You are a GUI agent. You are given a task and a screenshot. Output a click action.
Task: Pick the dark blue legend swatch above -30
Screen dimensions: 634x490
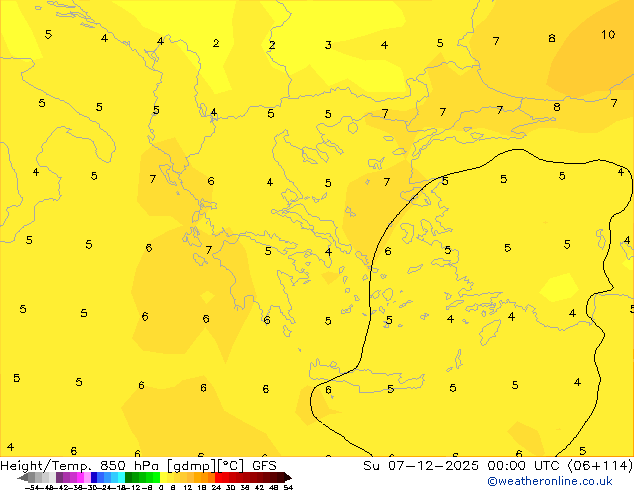coord(94,478)
